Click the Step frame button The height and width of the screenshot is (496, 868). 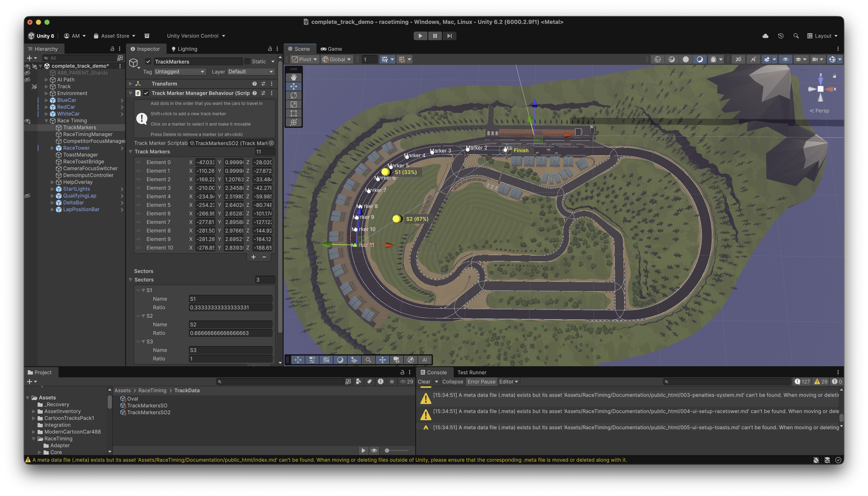(449, 36)
